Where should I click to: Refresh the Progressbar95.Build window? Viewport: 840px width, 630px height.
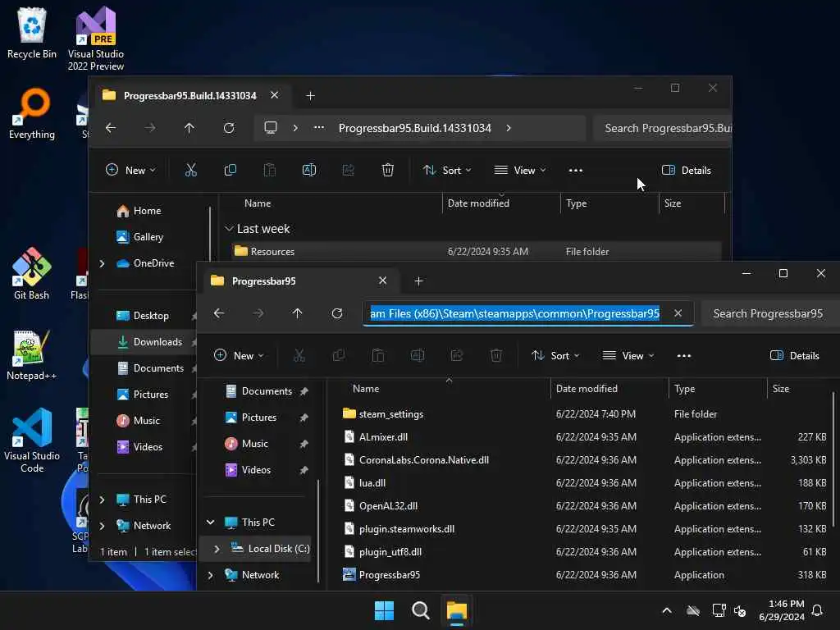[229, 128]
